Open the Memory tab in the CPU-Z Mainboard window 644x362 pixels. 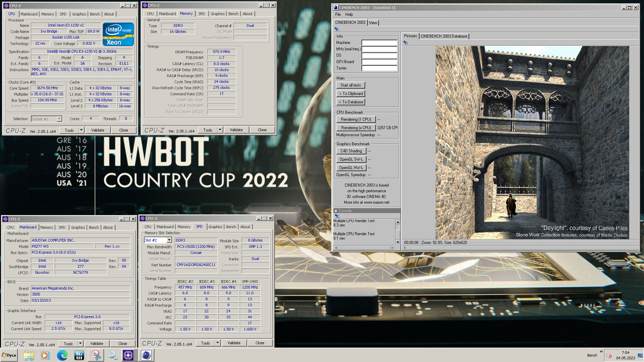point(47,227)
